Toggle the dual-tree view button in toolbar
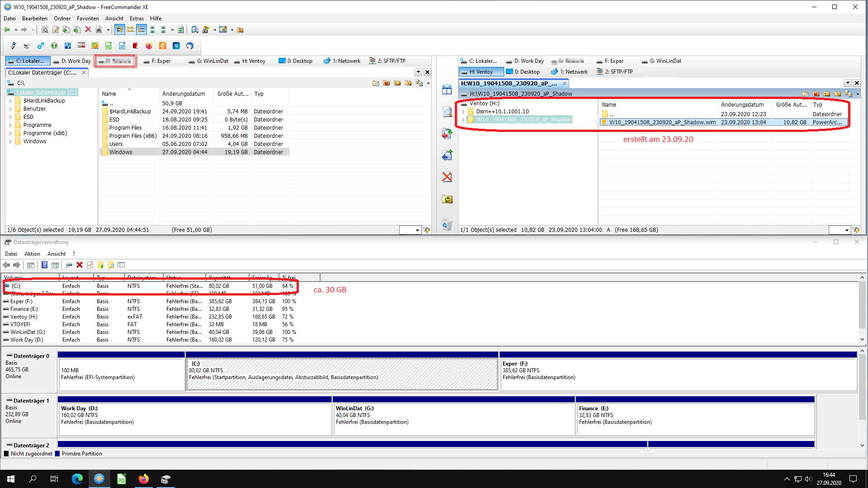The width and height of the screenshot is (868, 488). [131, 30]
